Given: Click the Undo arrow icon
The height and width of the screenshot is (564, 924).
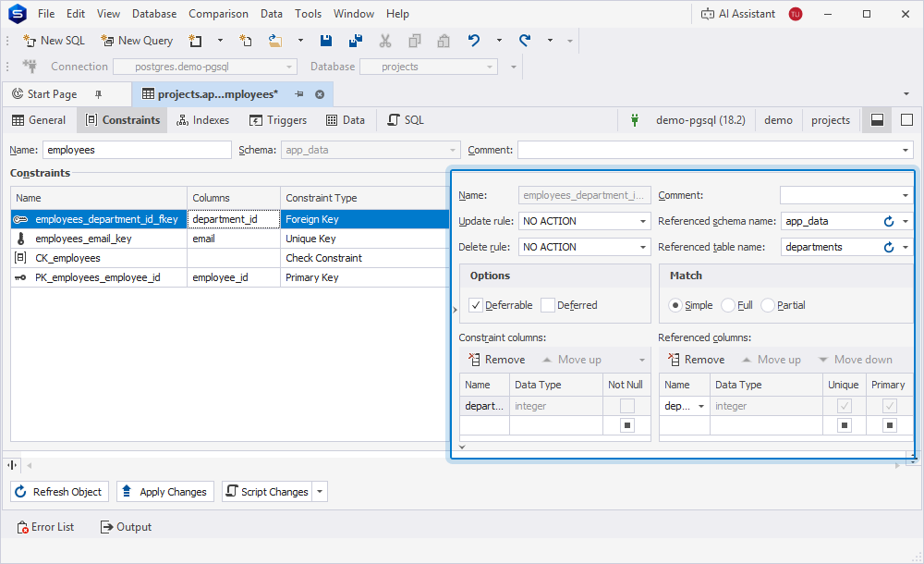Looking at the screenshot, I should coord(474,41).
